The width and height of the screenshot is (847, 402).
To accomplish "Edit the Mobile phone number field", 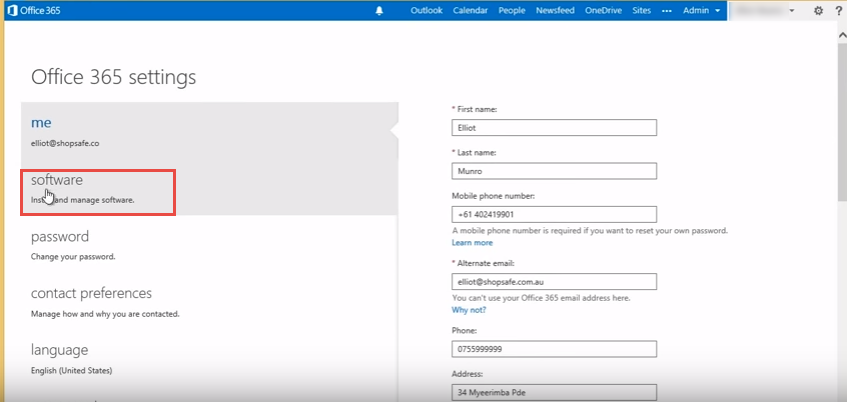I will point(554,214).
